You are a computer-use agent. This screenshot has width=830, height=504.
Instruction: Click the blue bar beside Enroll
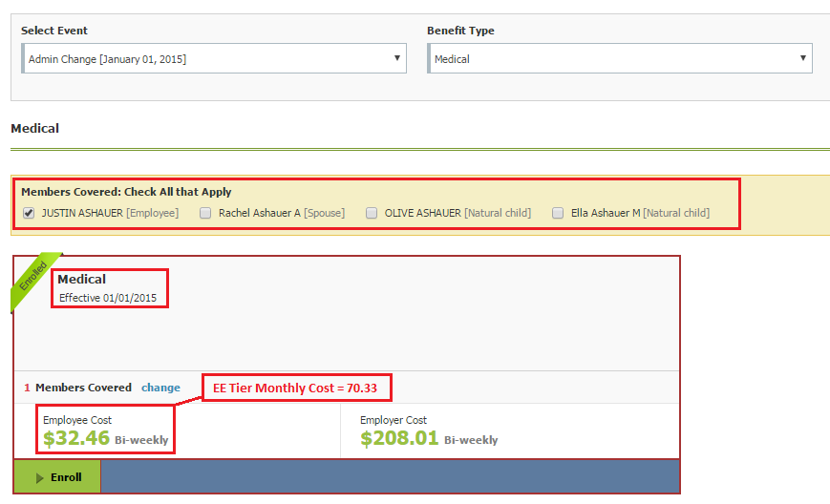(390, 476)
